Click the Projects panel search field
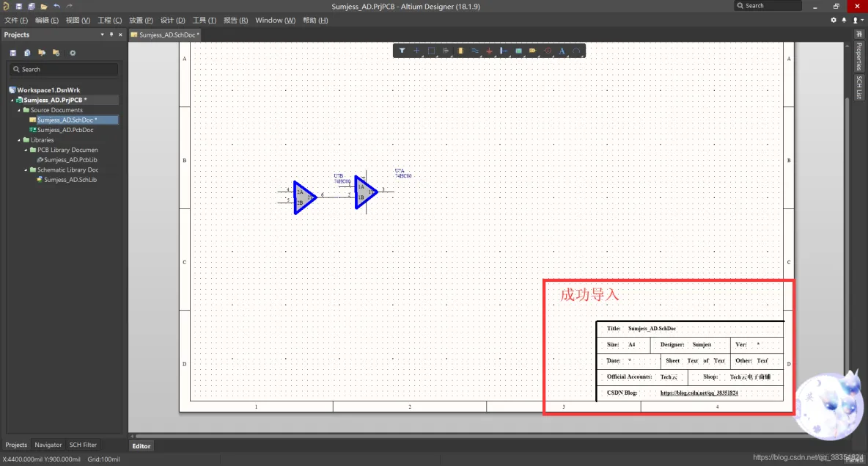The height and width of the screenshot is (466, 868). click(64, 69)
